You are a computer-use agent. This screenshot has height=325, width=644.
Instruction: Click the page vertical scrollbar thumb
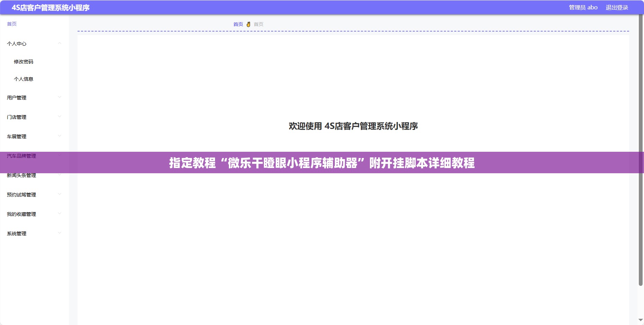coord(641,150)
